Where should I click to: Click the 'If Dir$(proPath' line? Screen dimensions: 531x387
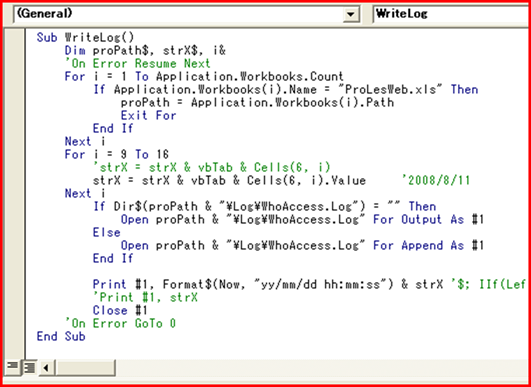[x=264, y=207]
